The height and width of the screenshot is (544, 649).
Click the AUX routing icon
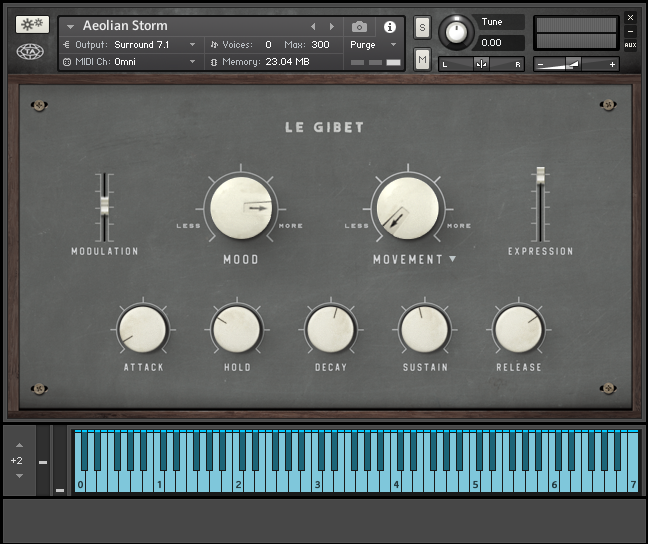[630, 45]
